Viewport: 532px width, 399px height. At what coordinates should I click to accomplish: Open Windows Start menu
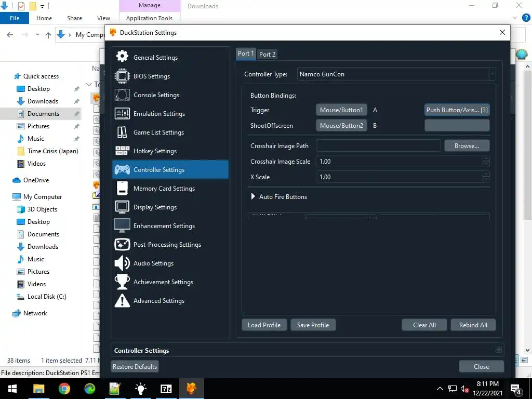(x=12, y=389)
